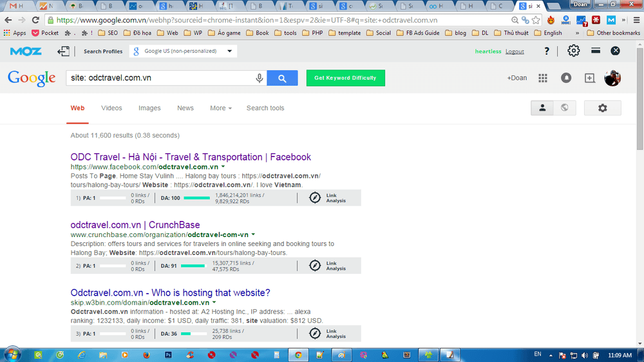
Task: Open the SEO bookmarks folder
Action: tap(108, 33)
